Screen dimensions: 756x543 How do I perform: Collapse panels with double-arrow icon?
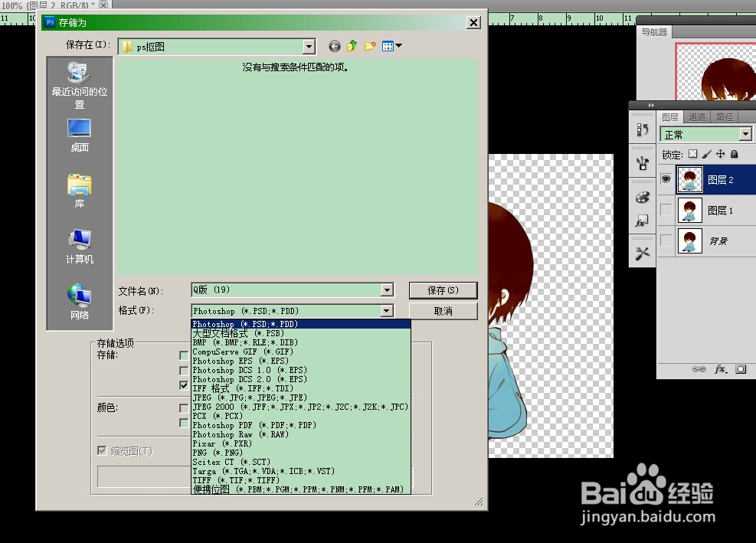click(651, 105)
